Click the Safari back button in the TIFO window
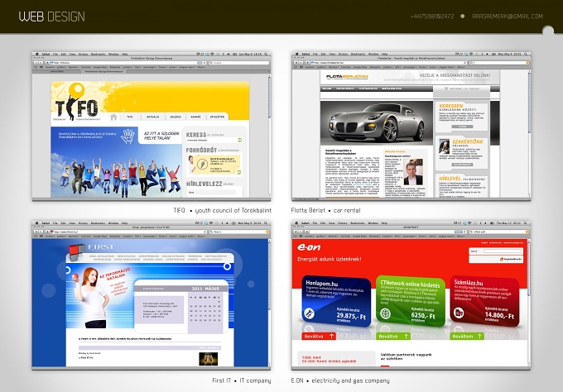Image resolution: width=563 pixels, height=392 pixels. pos(36,63)
